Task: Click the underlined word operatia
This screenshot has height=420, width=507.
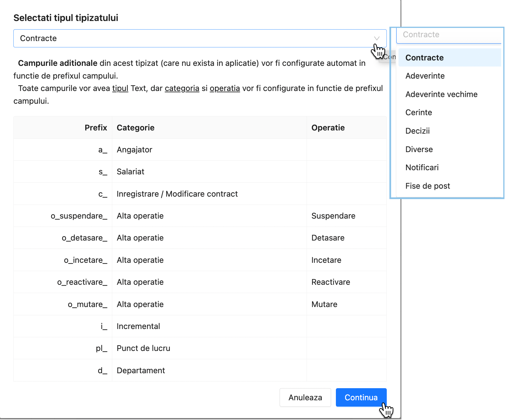Action: [225, 88]
